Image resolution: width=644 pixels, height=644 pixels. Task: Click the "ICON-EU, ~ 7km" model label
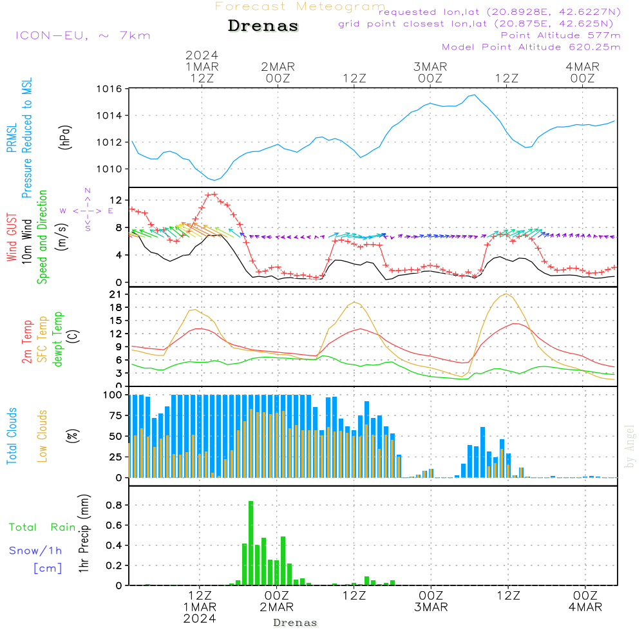pyautogui.click(x=83, y=35)
